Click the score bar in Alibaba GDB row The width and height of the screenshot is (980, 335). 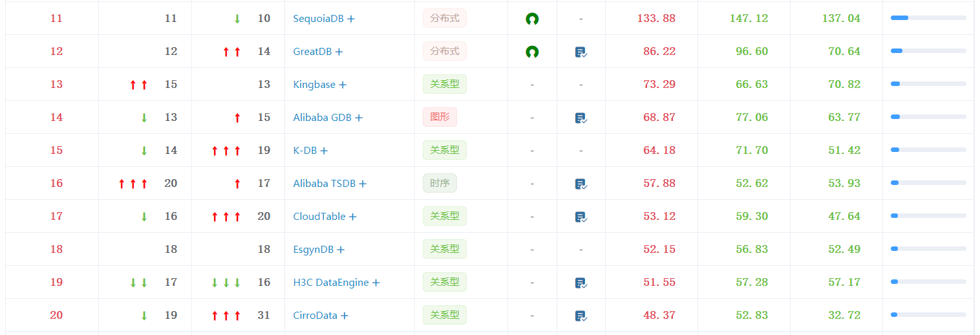click(x=928, y=117)
